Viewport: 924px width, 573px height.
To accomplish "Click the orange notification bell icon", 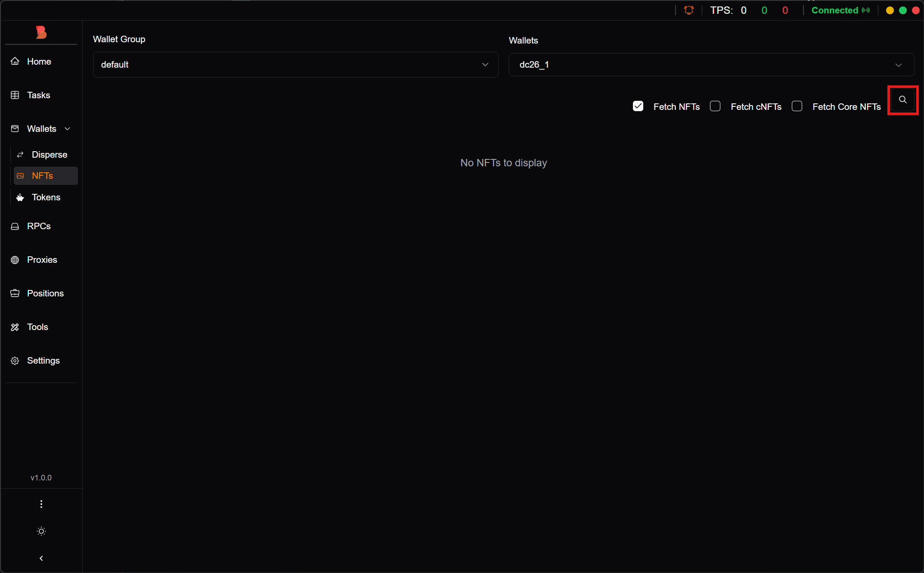I will tap(688, 10).
